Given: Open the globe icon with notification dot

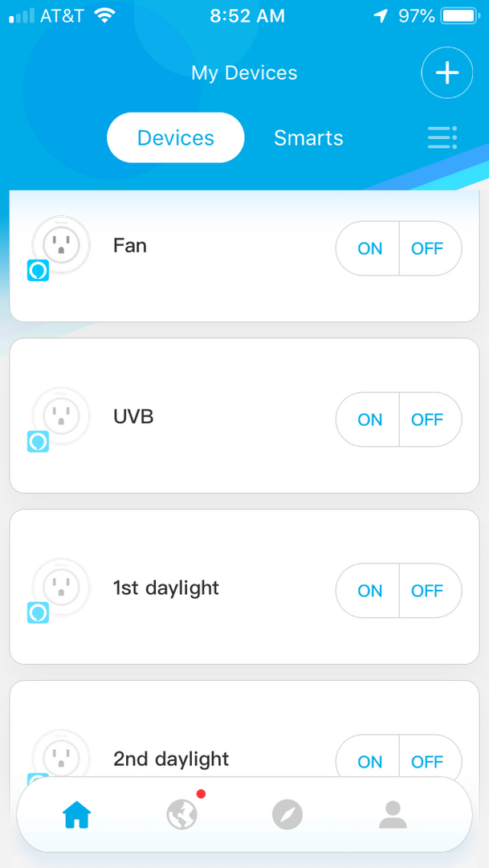Looking at the screenshot, I should [182, 814].
